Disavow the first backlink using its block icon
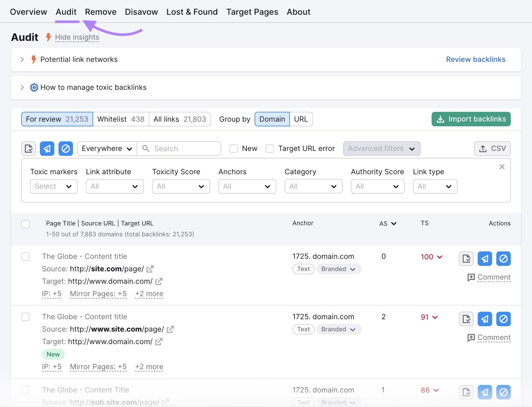The height and width of the screenshot is (407, 532). click(x=503, y=258)
